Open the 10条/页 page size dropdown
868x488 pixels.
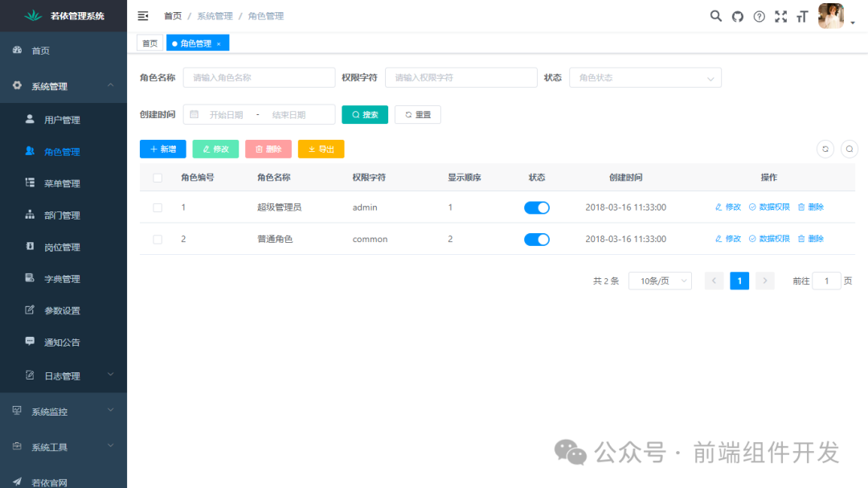659,281
